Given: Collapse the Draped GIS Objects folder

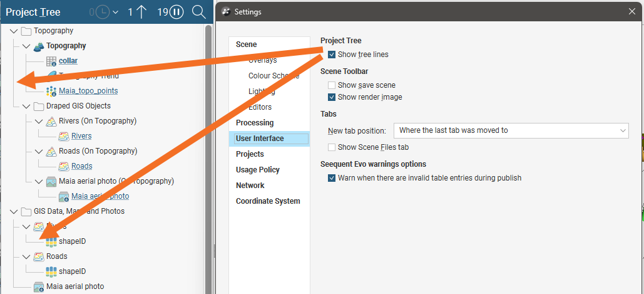Looking at the screenshot, I should [x=26, y=106].
